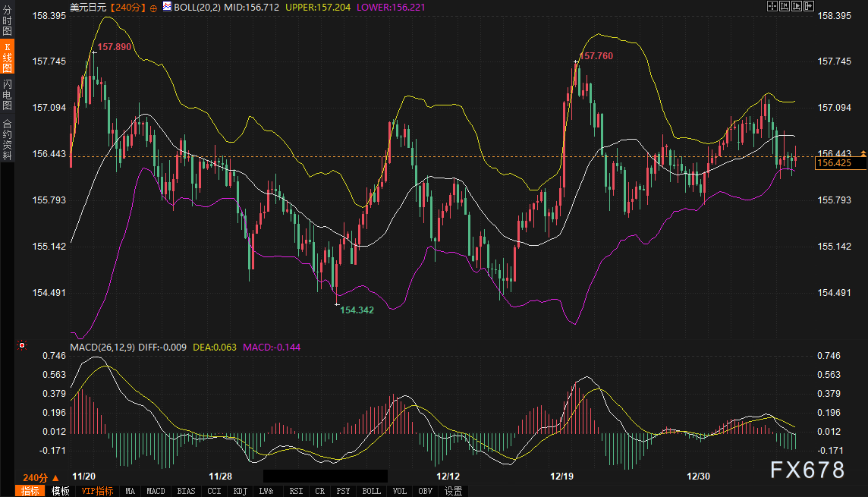Click the red gear icon above MACD panel
This screenshot has height=497, width=868.
pyautogui.click(x=22, y=346)
